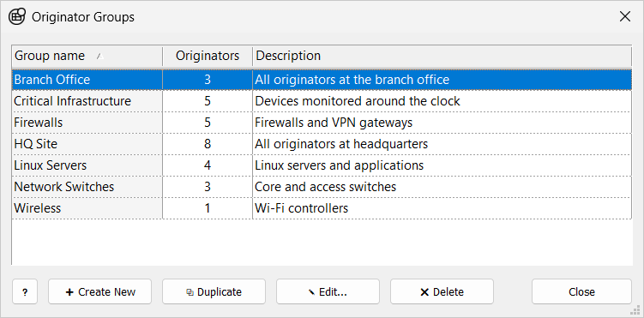Close the dialog with the X button
The height and width of the screenshot is (318, 644).
625,17
